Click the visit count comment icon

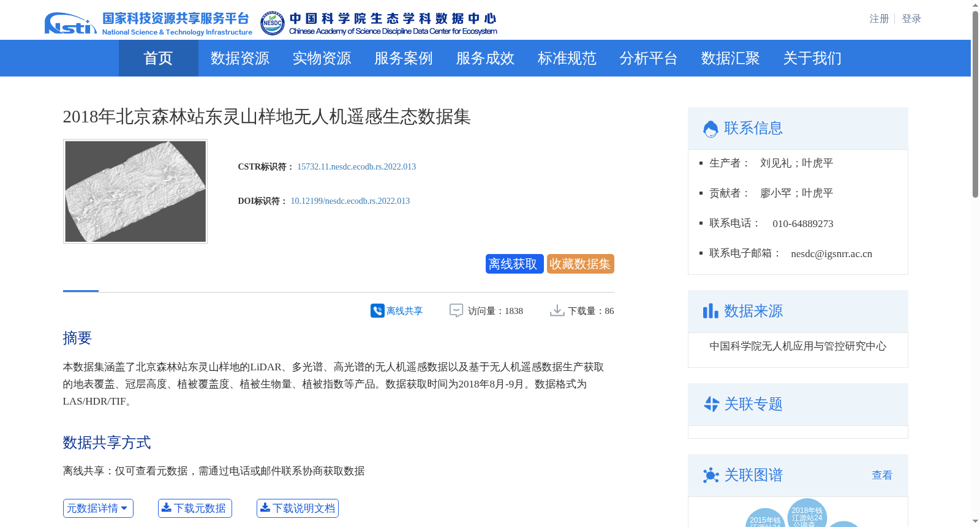point(456,311)
